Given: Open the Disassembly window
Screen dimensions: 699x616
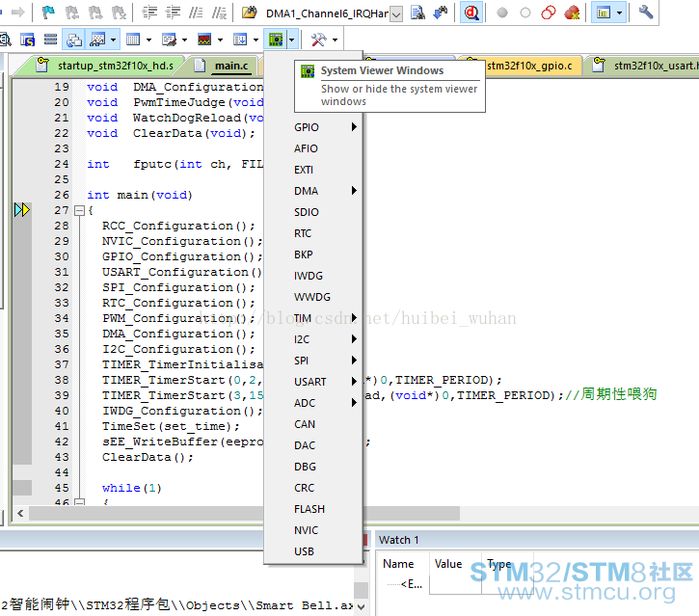Looking at the screenshot, I should point(5,40).
